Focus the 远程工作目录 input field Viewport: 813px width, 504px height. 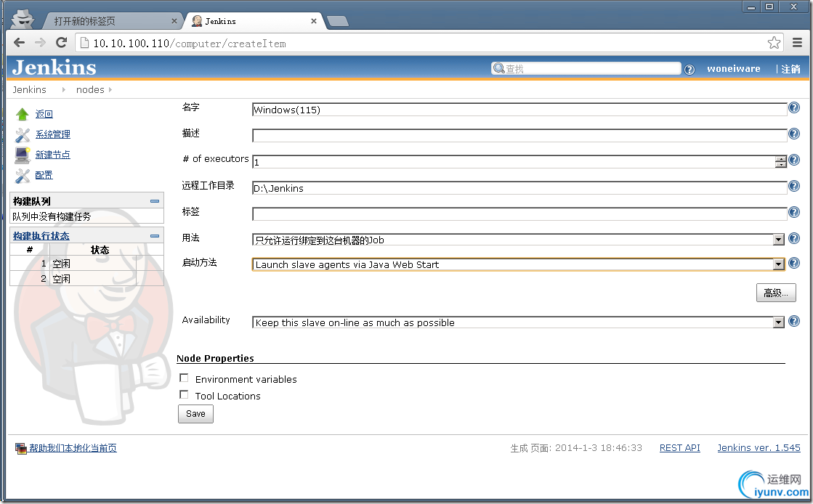[519, 188]
